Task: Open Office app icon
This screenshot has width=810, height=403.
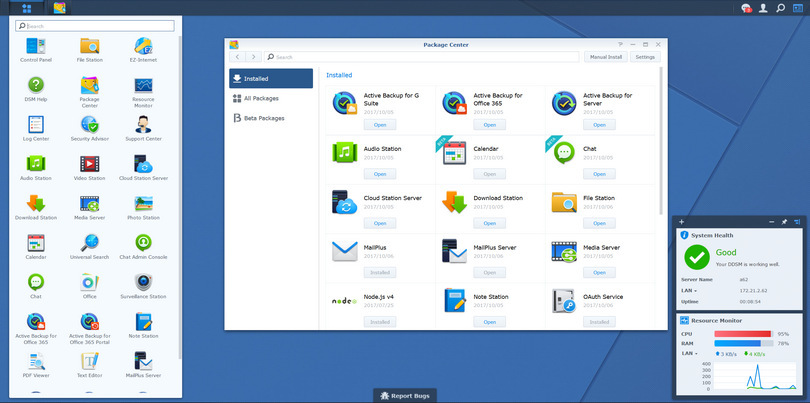Action: pos(89,286)
